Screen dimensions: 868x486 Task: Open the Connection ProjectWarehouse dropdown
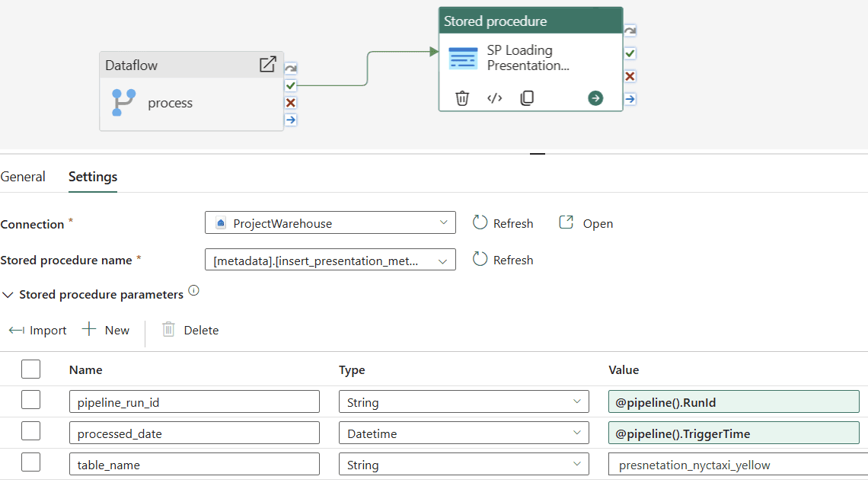coord(330,222)
